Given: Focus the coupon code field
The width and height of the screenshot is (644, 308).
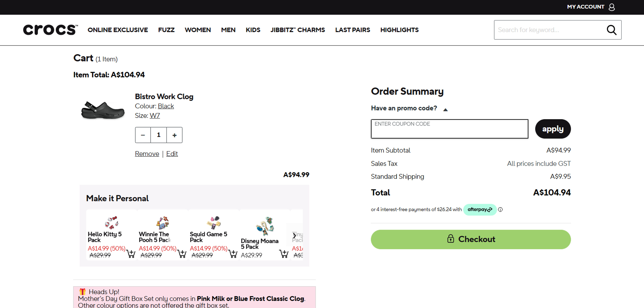Looking at the screenshot, I should (x=449, y=129).
